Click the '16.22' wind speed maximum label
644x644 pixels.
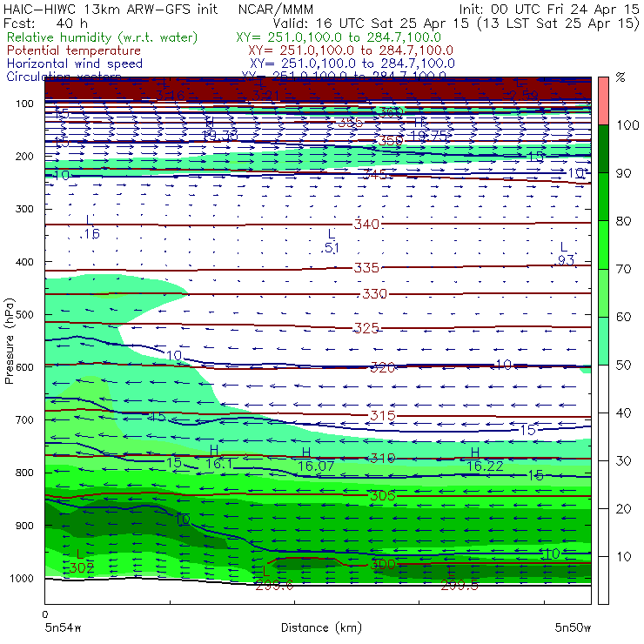[485, 466]
